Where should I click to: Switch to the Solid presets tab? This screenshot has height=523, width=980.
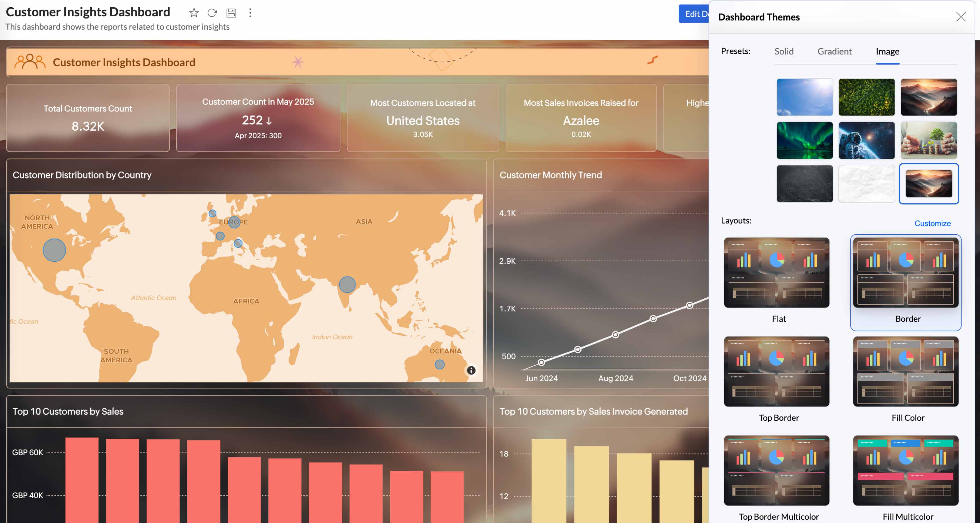pos(784,51)
